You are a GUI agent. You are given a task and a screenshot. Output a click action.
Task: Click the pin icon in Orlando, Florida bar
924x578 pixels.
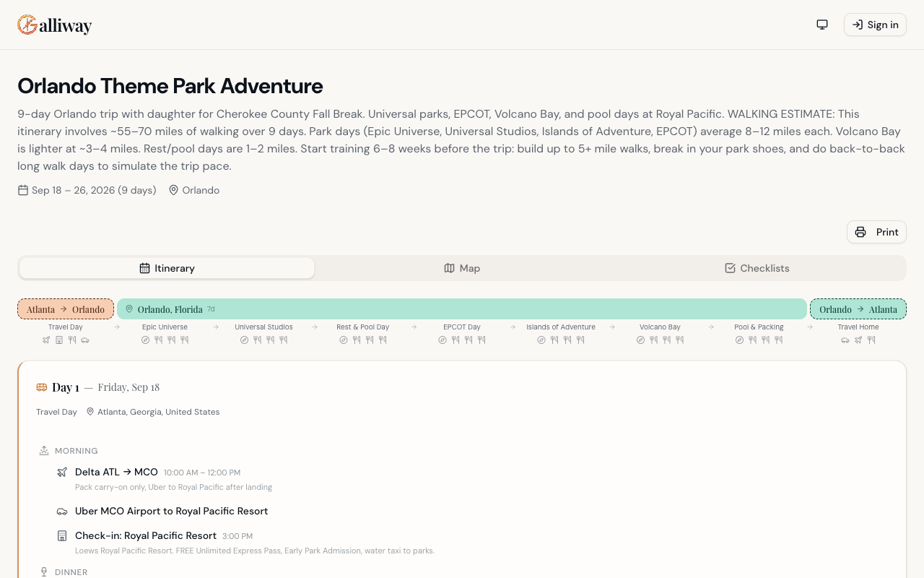click(129, 309)
